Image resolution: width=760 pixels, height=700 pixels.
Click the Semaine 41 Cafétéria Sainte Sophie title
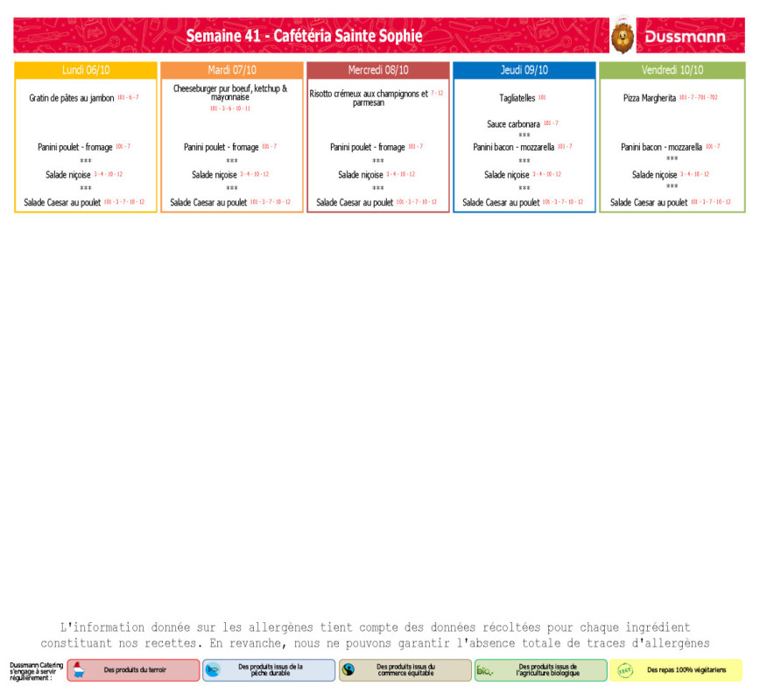pyautogui.click(x=304, y=36)
